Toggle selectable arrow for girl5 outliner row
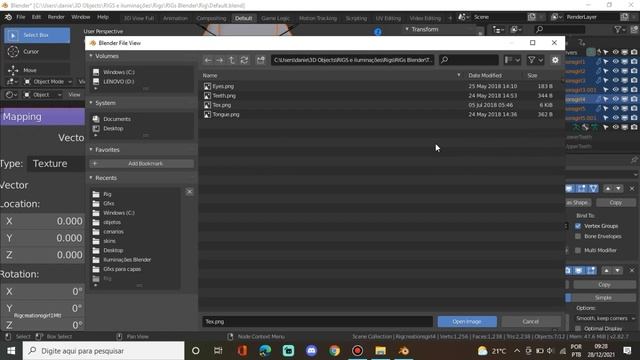Screen dimensions: 640x360 pyautogui.click(x=606, y=109)
